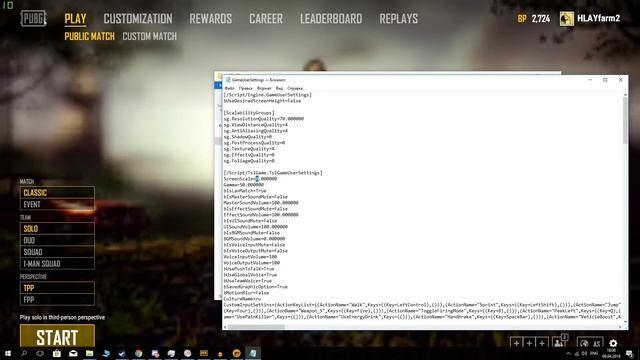The height and width of the screenshot is (360, 640).
Task: Click the sg.ResolutionQuality=70.000000 line
Action: tap(264, 119)
